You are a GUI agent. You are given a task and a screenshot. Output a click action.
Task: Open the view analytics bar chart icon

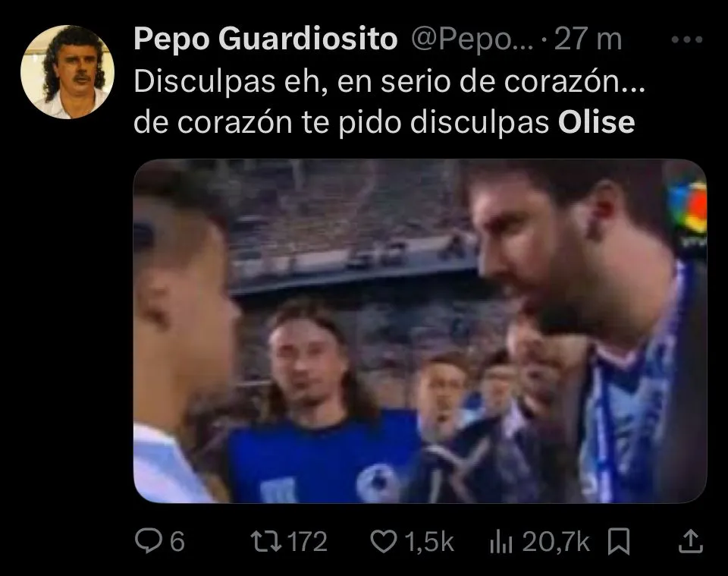501,542
